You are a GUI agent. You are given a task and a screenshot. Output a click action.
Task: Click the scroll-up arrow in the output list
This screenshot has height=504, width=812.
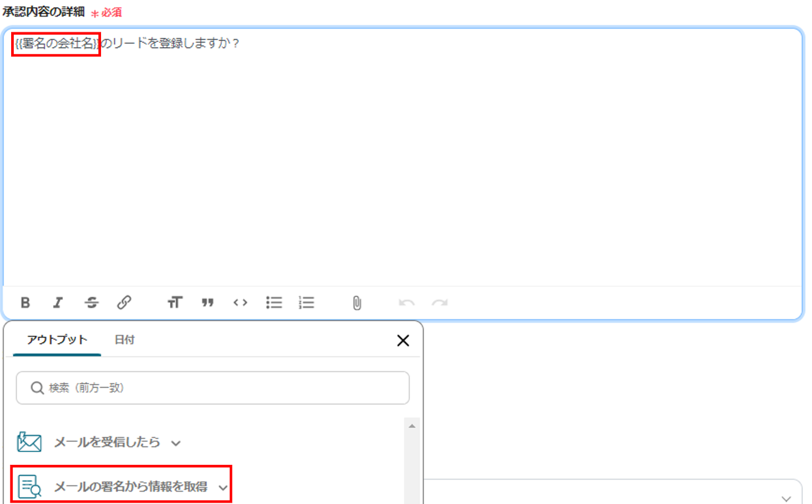(412, 426)
